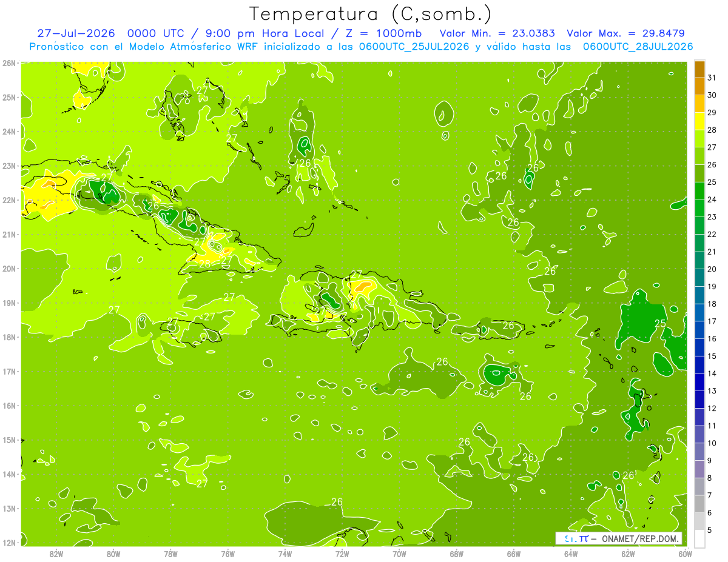This screenshot has height=562, width=728.
Task: Click the 28 contour label over eastern Cuba
Action: 204,264
